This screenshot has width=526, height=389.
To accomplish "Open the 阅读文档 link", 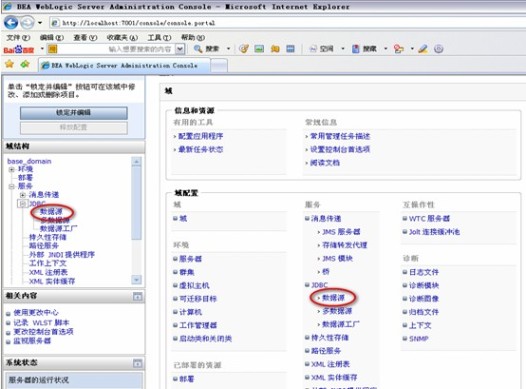I will coord(325,163).
